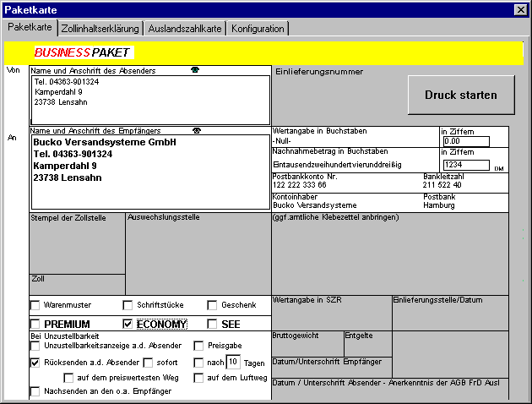Image resolution: width=532 pixels, height=404 pixels.
Task: Click the Eintausendzweihundertvierunddreißig amount text
Action: coord(337,165)
